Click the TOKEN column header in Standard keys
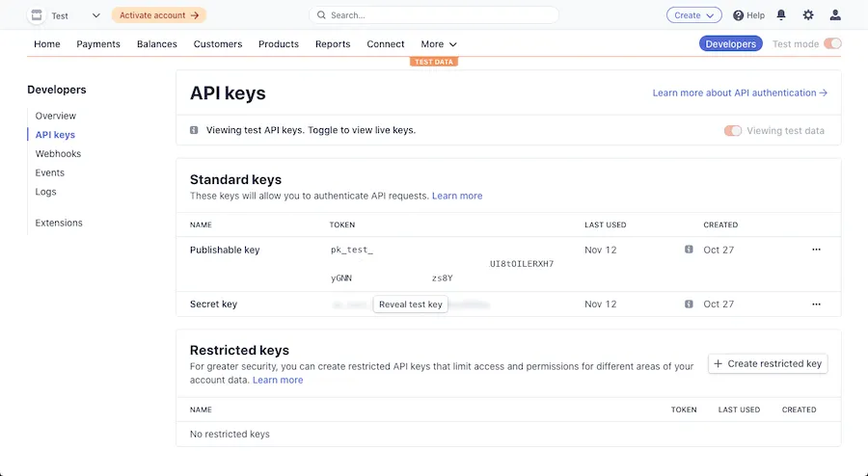The height and width of the screenshot is (476, 868). pyautogui.click(x=342, y=225)
